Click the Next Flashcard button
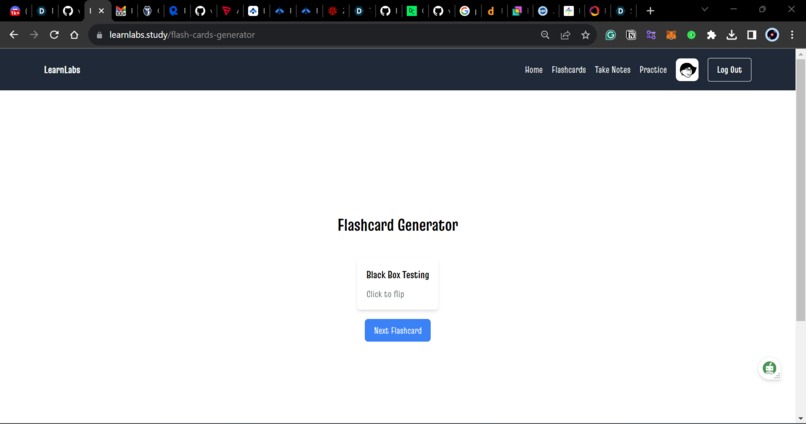The height and width of the screenshot is (424, 806). pyautogui.click(x=398, y=330)
